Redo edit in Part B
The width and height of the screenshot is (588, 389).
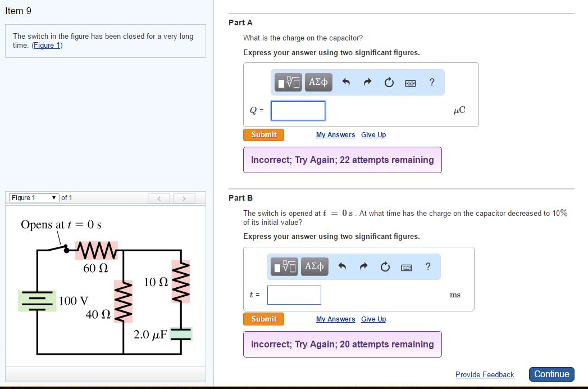[363, 266]
